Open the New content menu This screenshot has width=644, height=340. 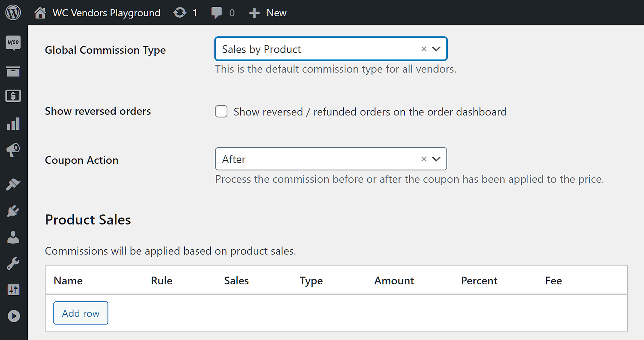pos(268,13)
